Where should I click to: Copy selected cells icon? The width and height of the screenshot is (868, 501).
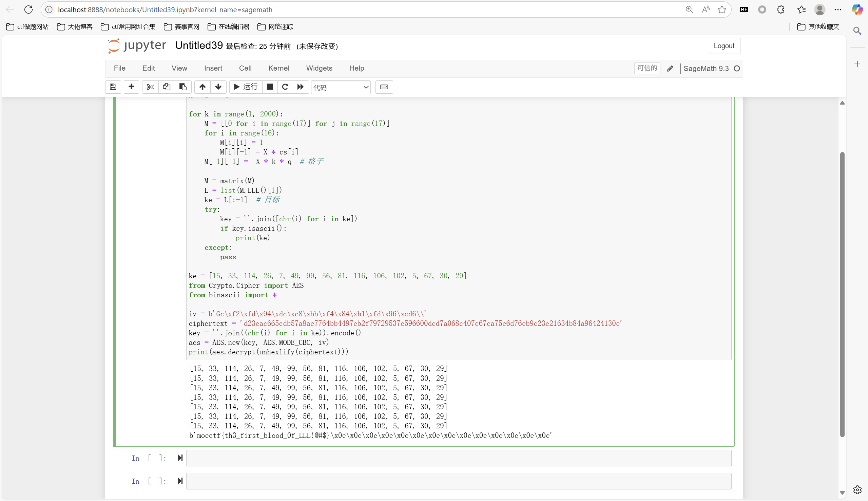[x=167, y=87]
